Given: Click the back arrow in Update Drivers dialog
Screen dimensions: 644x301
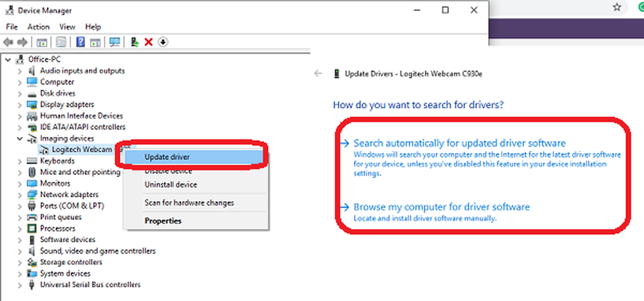Looking at the screenshot, I should coord(318,73).
